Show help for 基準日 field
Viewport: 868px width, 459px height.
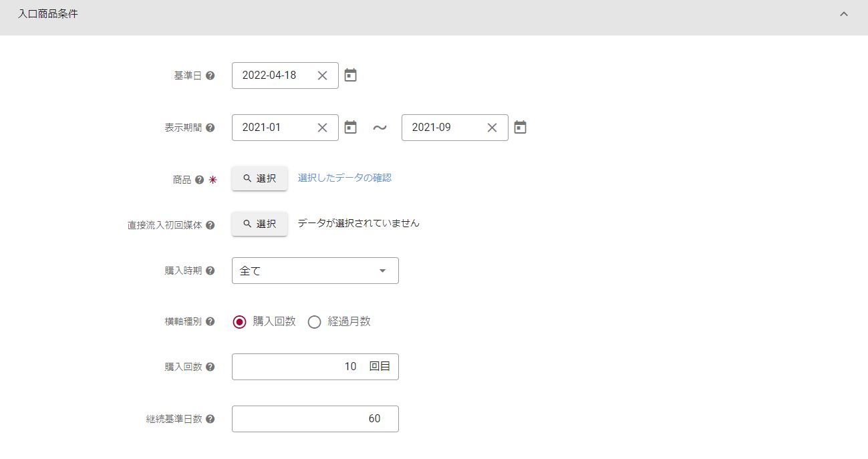coord(210,75)
